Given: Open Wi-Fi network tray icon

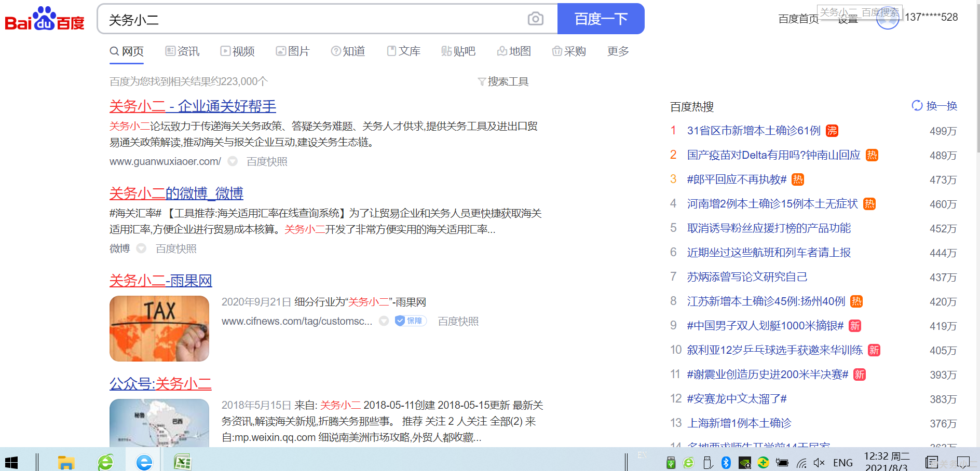Looking at the screenshot, I should (801, 463).
